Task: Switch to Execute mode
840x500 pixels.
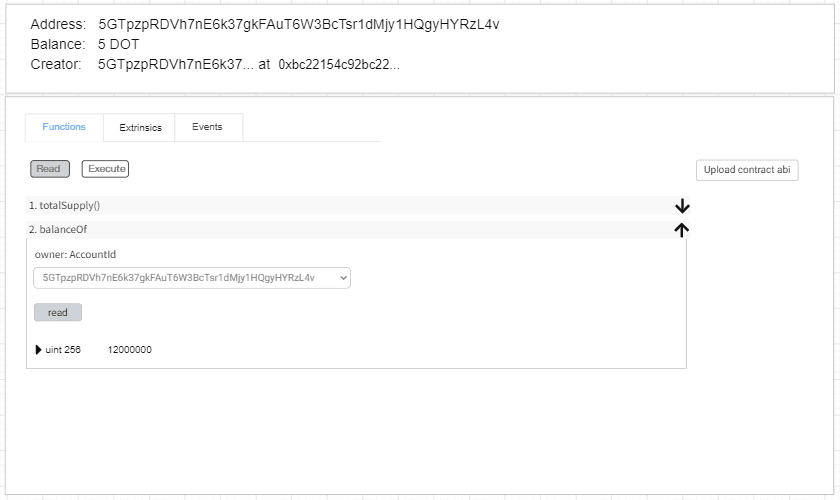Action: (106, 169)
